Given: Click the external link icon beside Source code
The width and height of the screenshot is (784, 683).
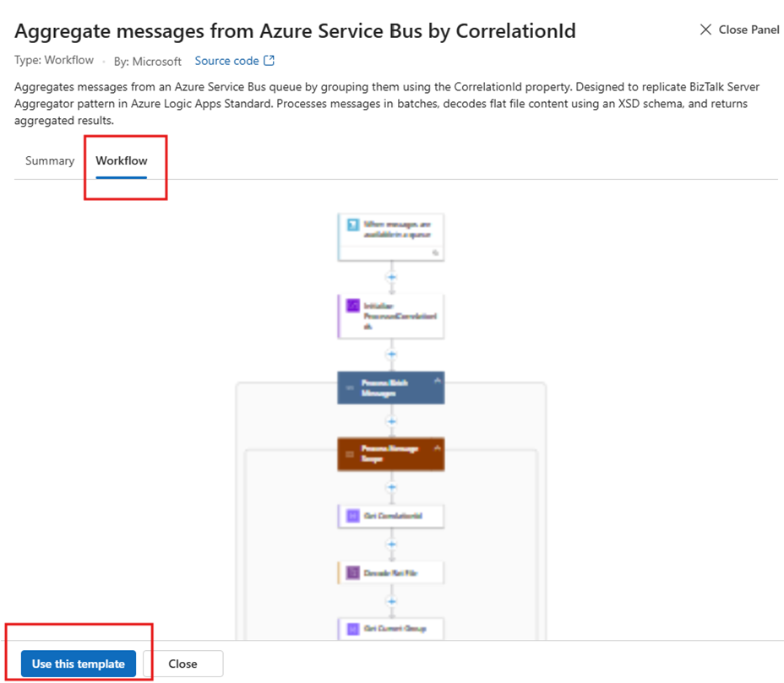Looking at the screenshot, I should point(269,61).
